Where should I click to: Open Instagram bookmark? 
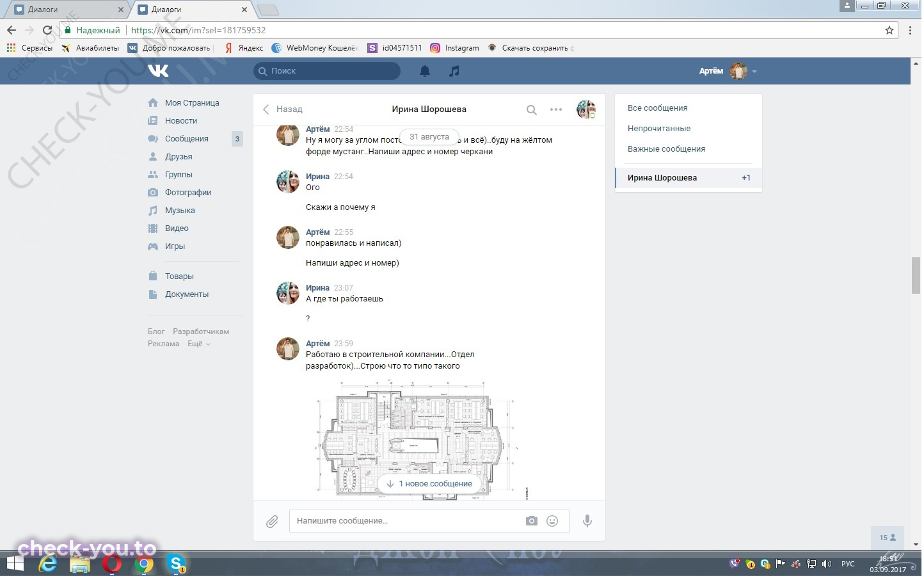click(455, 48)
